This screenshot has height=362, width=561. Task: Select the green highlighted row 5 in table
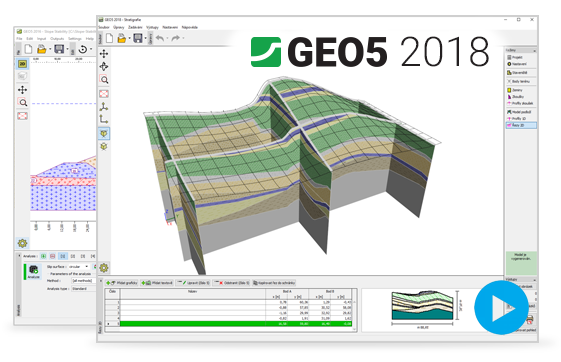(x=236, y=324)
